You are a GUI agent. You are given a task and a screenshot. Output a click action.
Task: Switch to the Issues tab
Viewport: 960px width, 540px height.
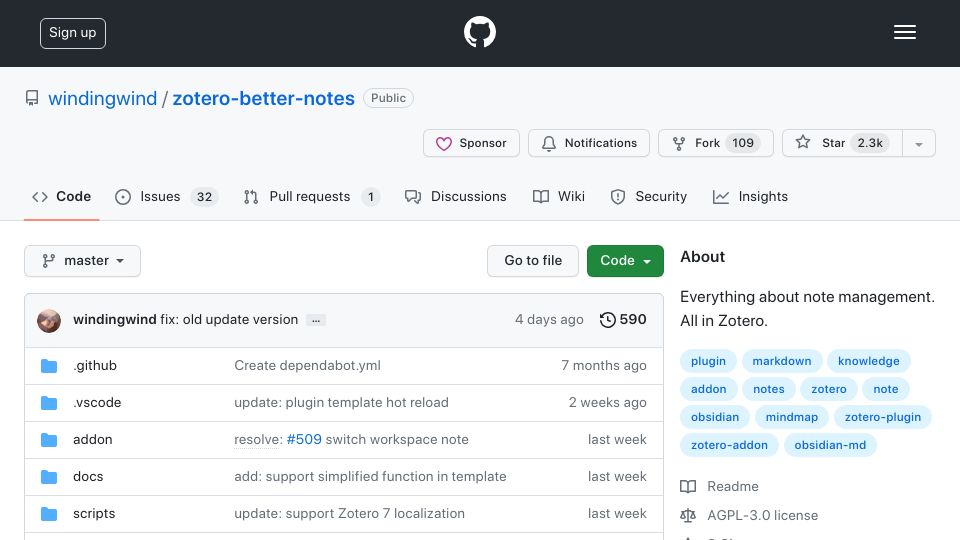(166, 197)
